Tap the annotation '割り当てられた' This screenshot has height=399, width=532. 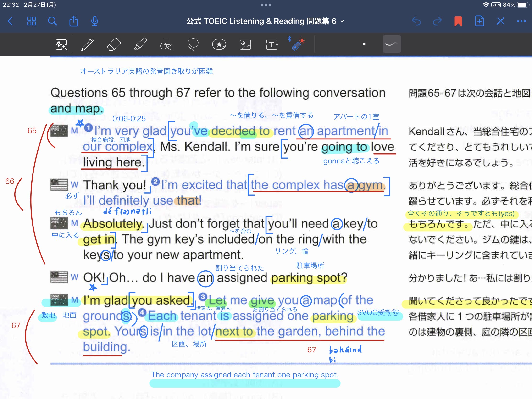(x=239, y=268)
